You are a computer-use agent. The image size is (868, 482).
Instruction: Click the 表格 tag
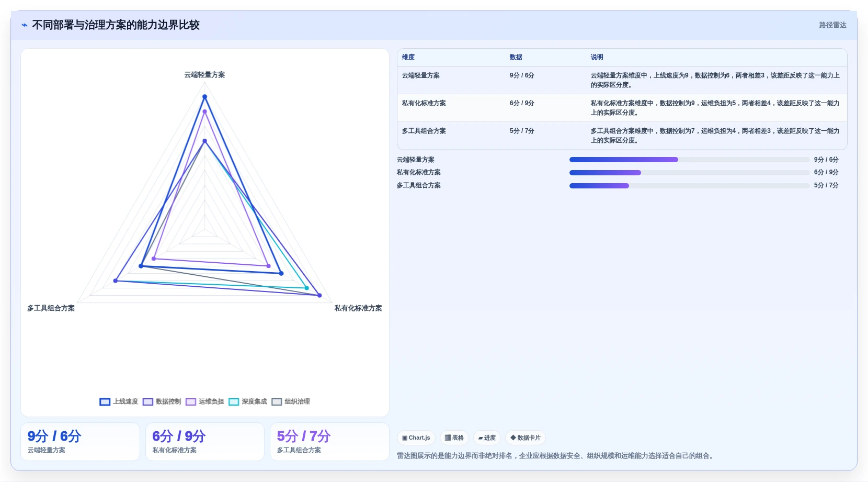pyautogui.click(x=454, y=438)
